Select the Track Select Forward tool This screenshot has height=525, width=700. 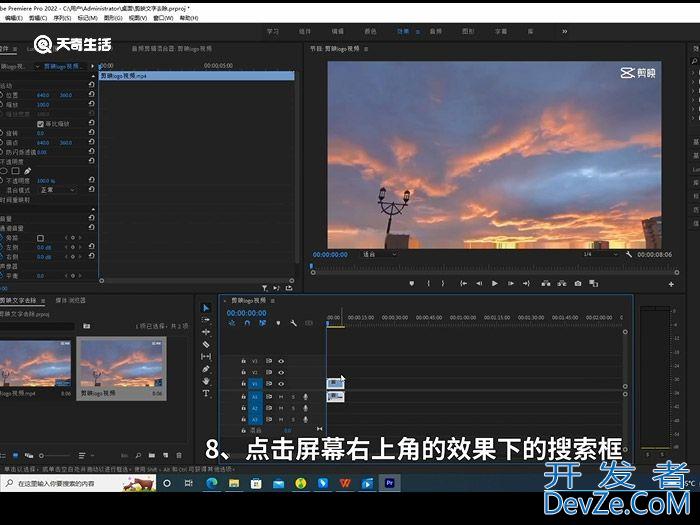click(206, 320)
